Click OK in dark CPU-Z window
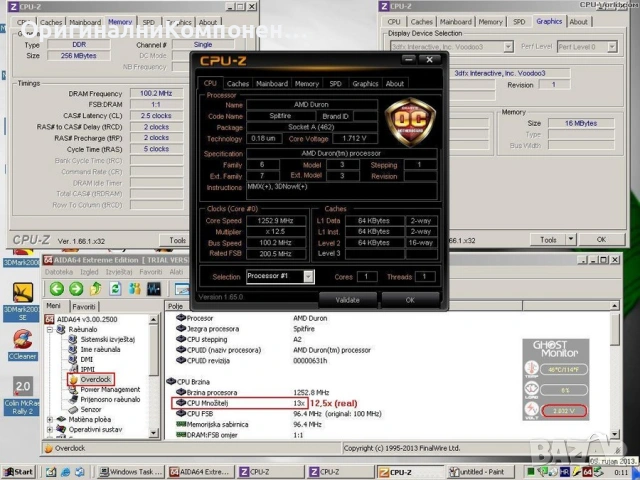640x480 pixels. (x=410, y=300)
